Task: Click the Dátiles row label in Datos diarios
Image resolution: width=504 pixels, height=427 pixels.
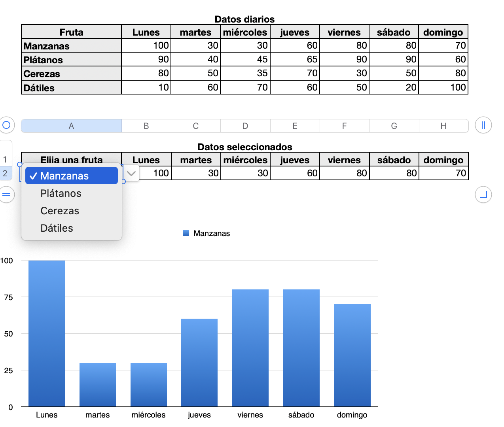Action: (71, 88)
